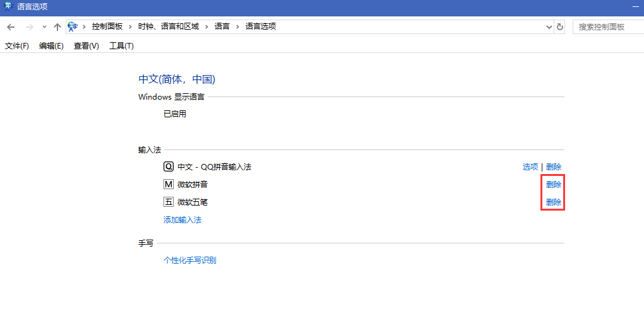Expand the address bar history dropdown
644x326 pixels.
click(x=549, y=27)
